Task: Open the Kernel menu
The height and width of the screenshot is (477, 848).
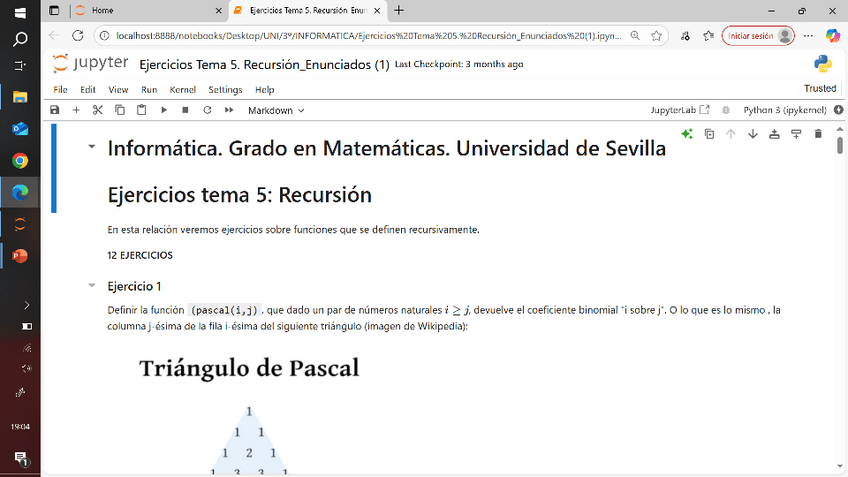Action: point(182,90)
